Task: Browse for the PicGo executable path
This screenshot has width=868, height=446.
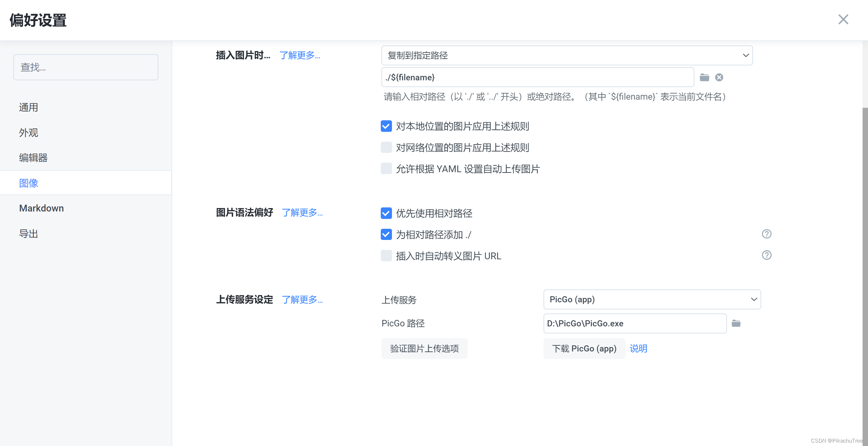Action: pos(736,323)
